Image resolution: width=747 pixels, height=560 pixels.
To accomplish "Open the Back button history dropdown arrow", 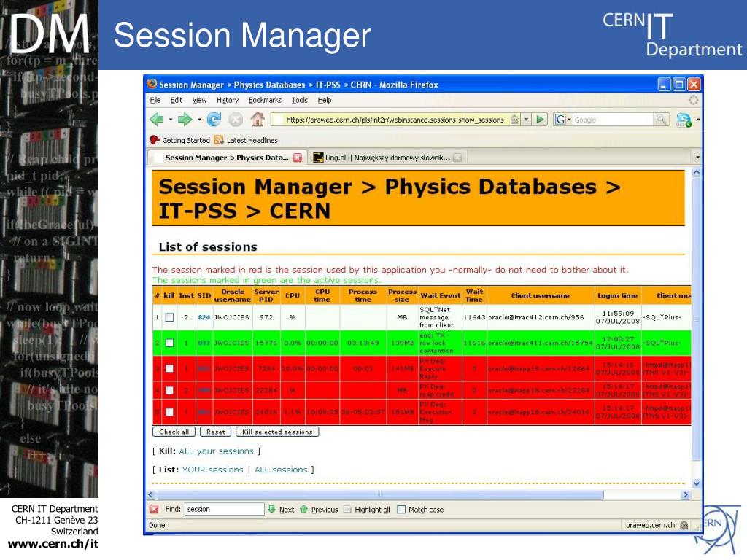I will 171,120.
